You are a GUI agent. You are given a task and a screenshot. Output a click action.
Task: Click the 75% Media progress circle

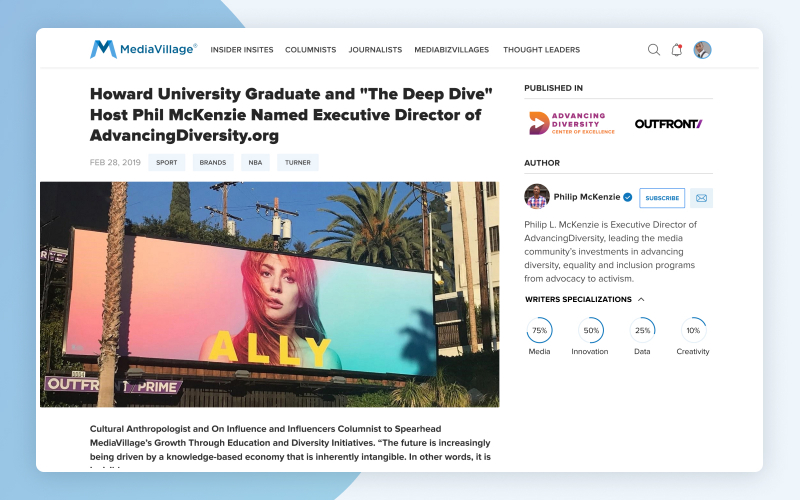539,330
